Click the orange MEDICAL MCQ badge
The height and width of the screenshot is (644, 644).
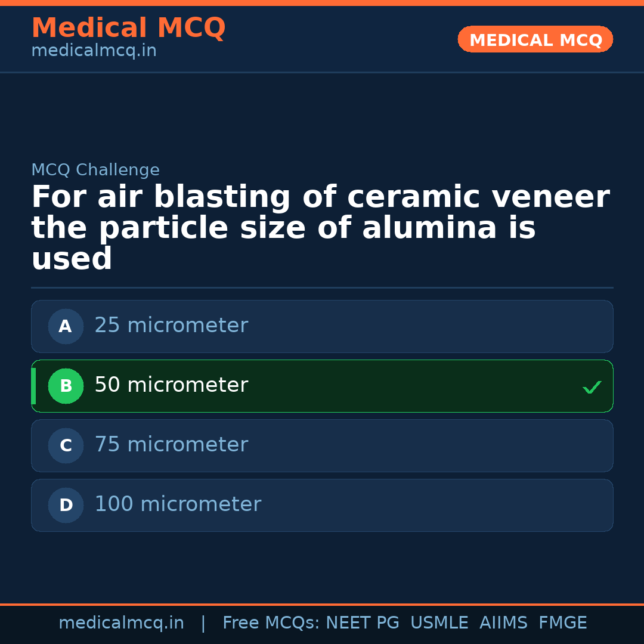(535, 39)
